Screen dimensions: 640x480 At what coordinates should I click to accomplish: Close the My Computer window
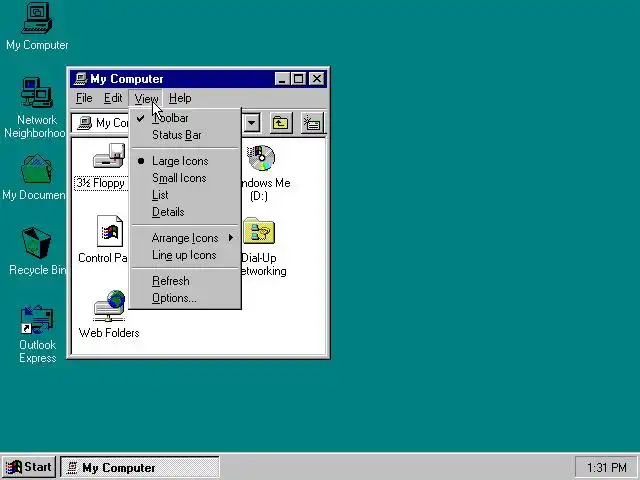tap(317, 79)
